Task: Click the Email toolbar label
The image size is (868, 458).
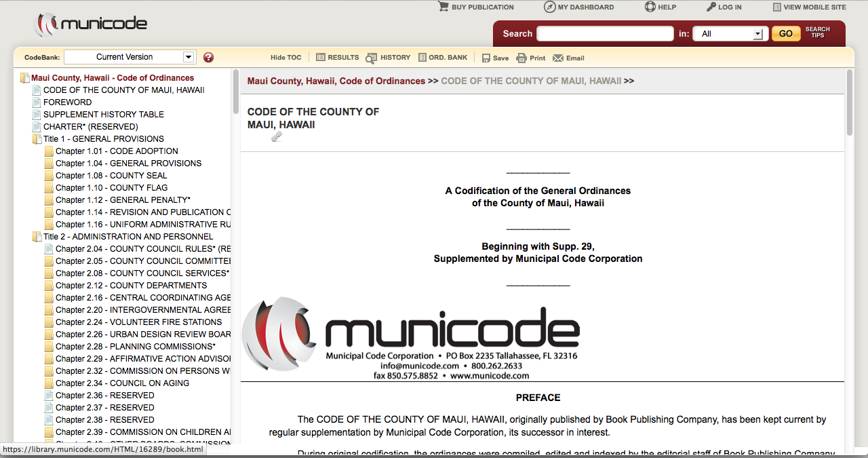Action: click(x=575, y=58)
